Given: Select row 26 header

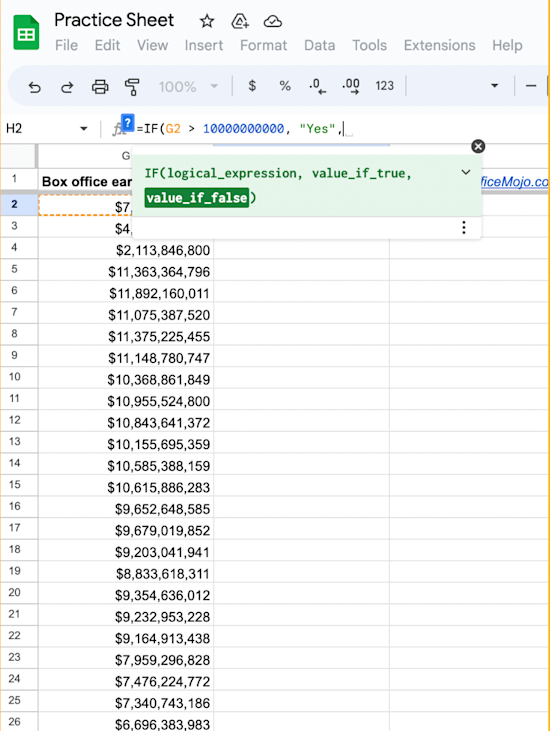Looking at the screenshot, I should [14, 722].
